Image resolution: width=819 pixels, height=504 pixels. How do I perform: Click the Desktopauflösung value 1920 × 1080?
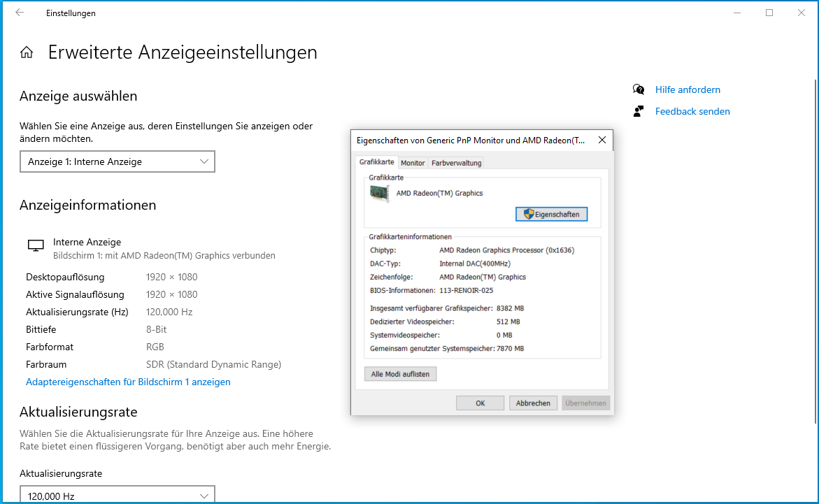click(172, 277)
